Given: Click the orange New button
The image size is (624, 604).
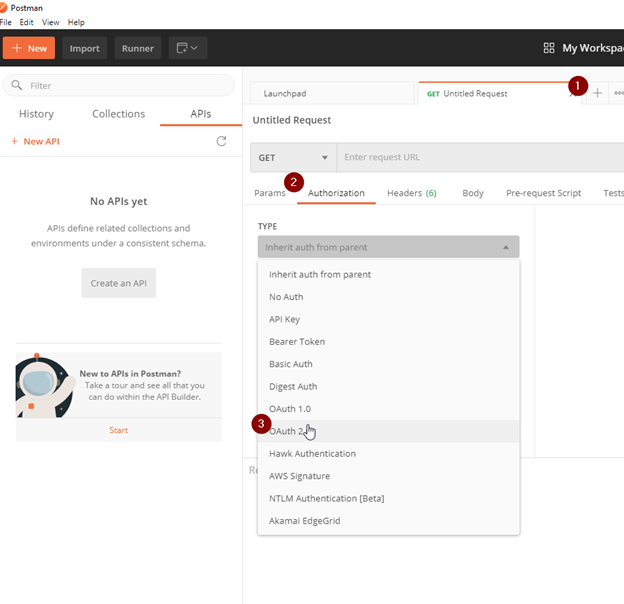Looking at the screenshot, I should pos(29,48).
